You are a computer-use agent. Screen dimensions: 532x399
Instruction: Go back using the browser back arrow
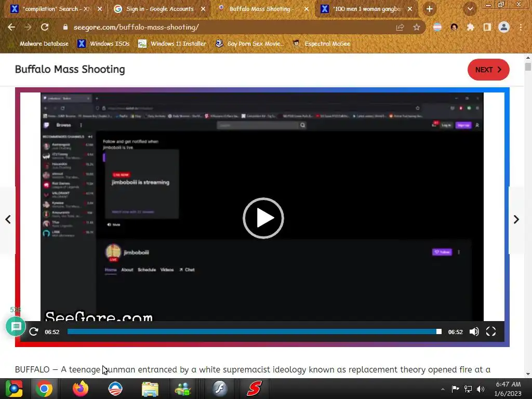11,27
